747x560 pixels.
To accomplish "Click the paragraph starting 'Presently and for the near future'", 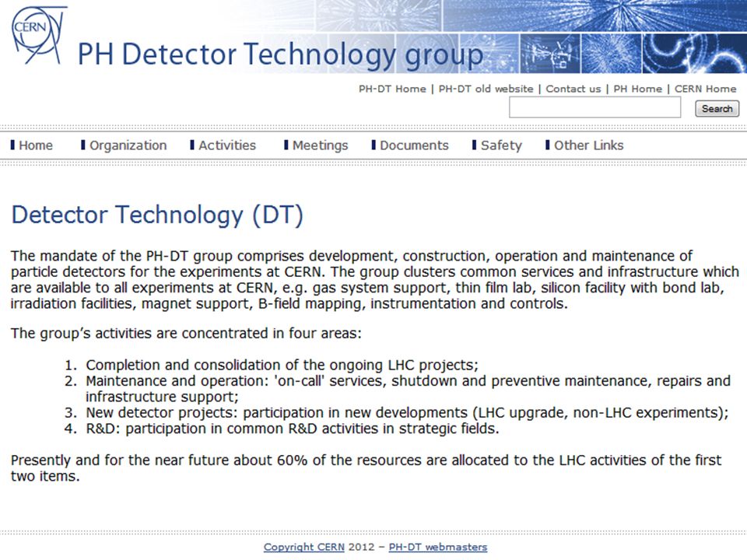I will [x=366, y=468].
